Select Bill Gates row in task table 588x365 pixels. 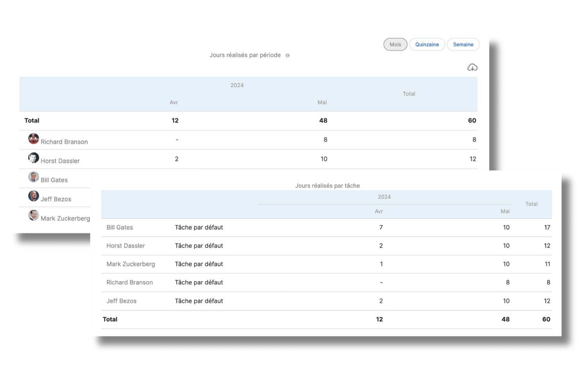coord(326,227)
